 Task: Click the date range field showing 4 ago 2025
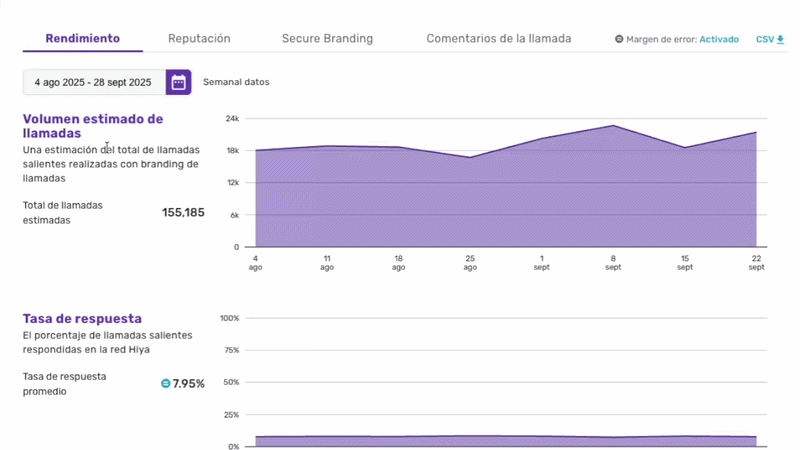[93, 82]
